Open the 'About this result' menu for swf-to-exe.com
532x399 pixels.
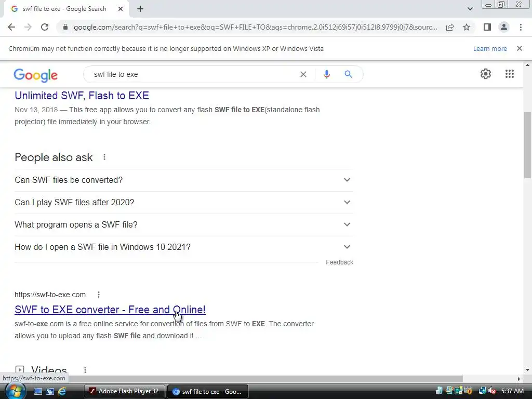[99, 295]
